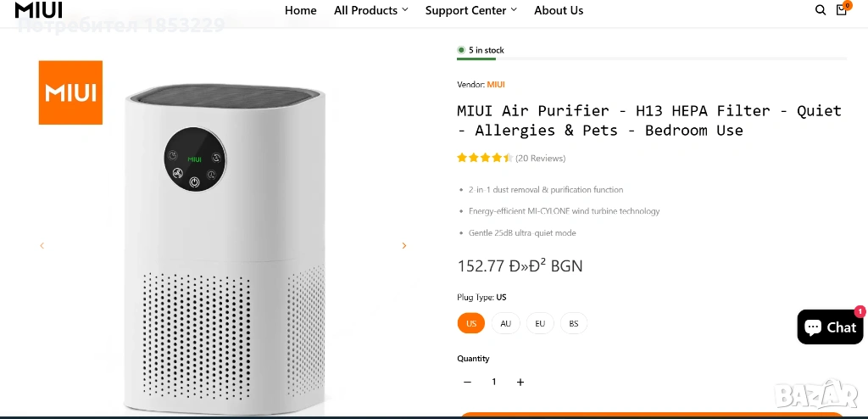Expand the Support Center menu

click(471, 10)
